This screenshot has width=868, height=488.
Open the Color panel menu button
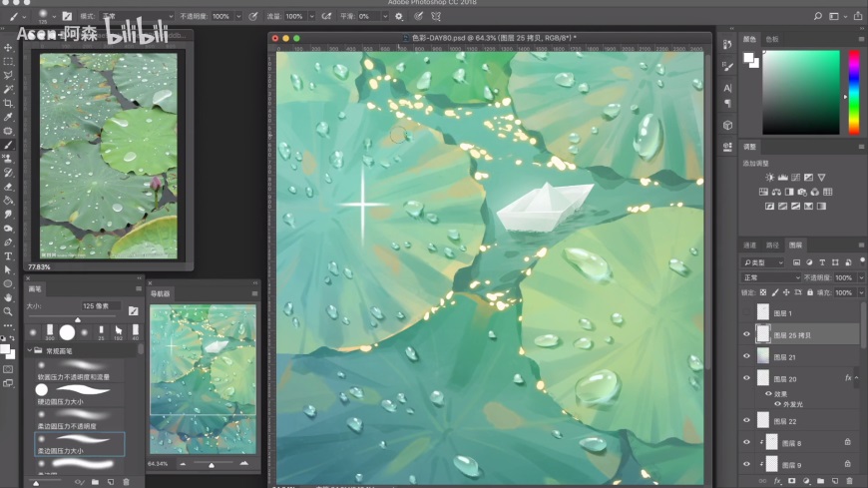(861, 39)
